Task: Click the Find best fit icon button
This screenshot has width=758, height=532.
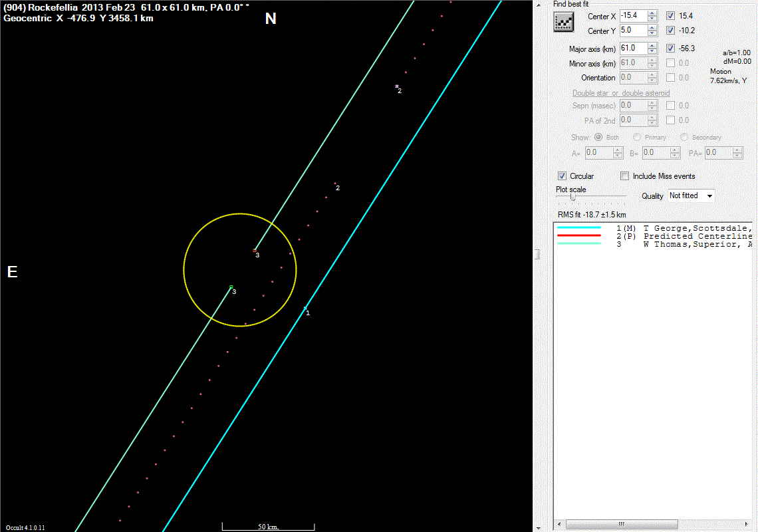Action: 564,23
